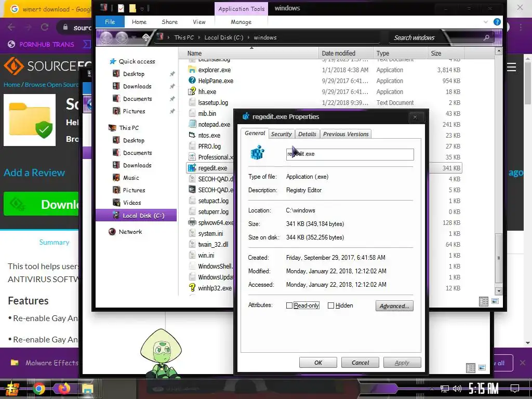Open the Manage ribbon tab
This screenshot has height=399, width=532.
pyautogui.click(x=241, y=22)
